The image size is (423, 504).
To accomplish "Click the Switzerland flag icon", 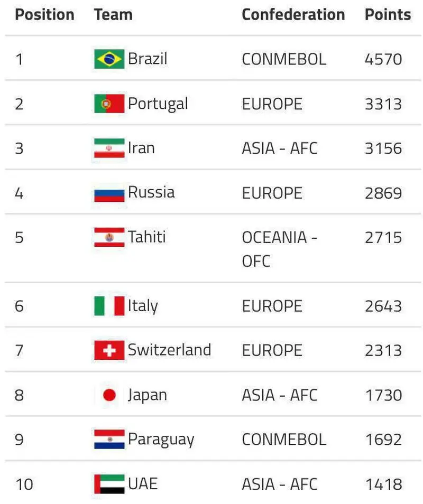I will [109, 350].
